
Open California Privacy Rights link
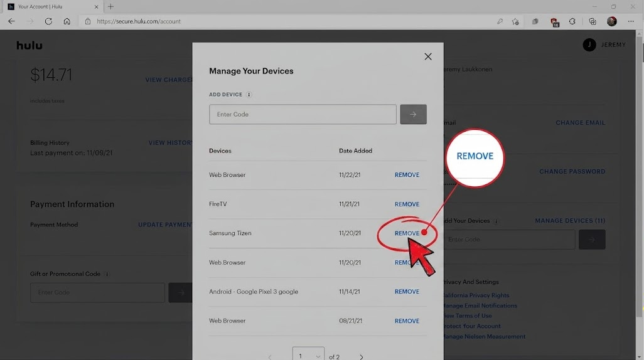point(476,295)
